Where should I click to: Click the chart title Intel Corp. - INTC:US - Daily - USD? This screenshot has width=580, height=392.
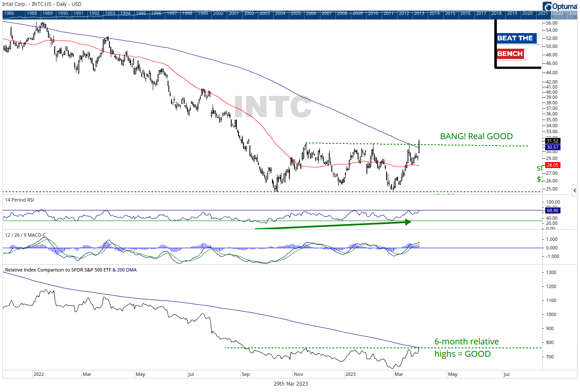point(42,4)
